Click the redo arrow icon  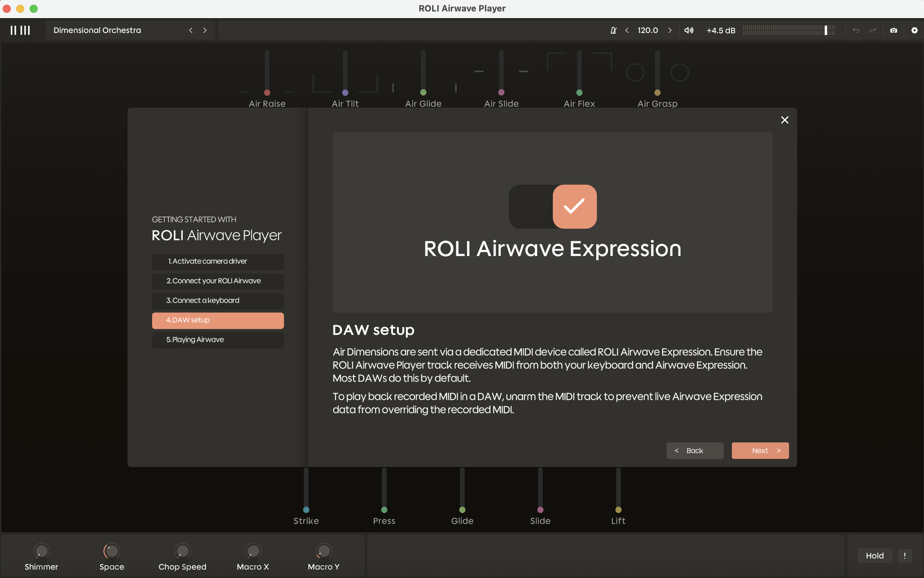point(873,30)
